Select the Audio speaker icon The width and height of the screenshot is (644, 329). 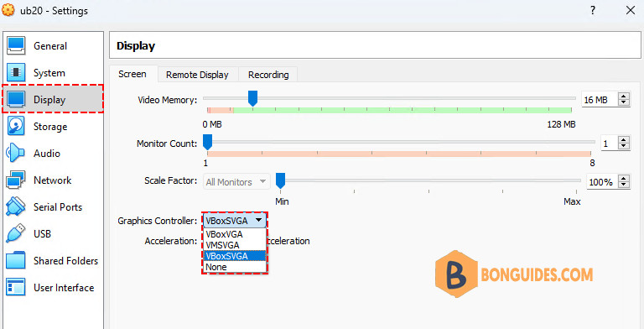click(16, 153)
